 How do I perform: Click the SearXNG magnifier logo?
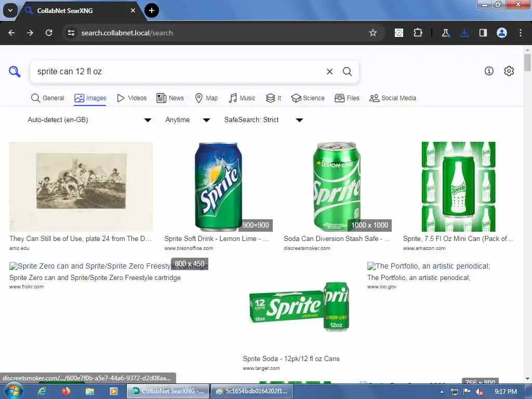coord(15,72)
